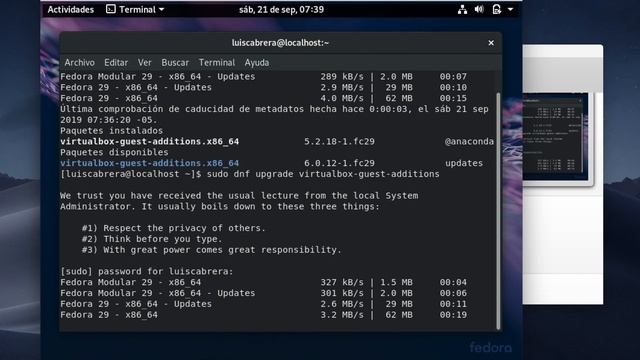Click '#3) With great power' line
This screenshot has height=360, width=640.
(x=211, y=250)
